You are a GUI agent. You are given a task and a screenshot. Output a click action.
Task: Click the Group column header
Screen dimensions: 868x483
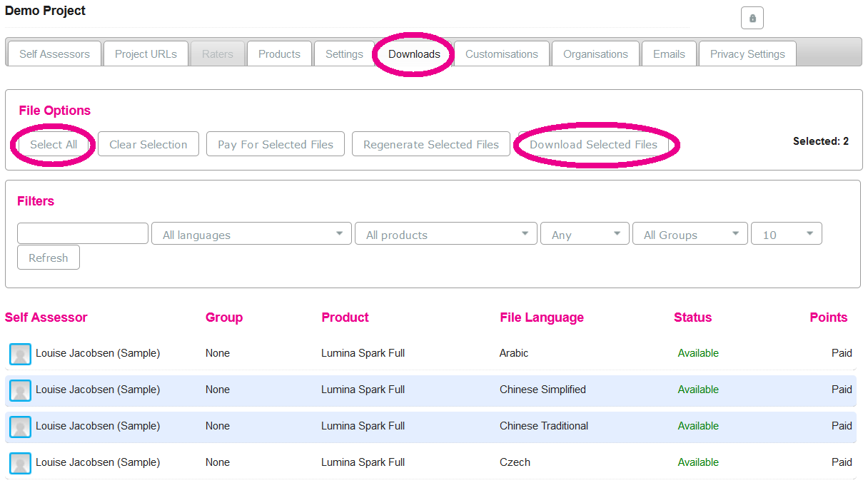click(x=224, y=317)
